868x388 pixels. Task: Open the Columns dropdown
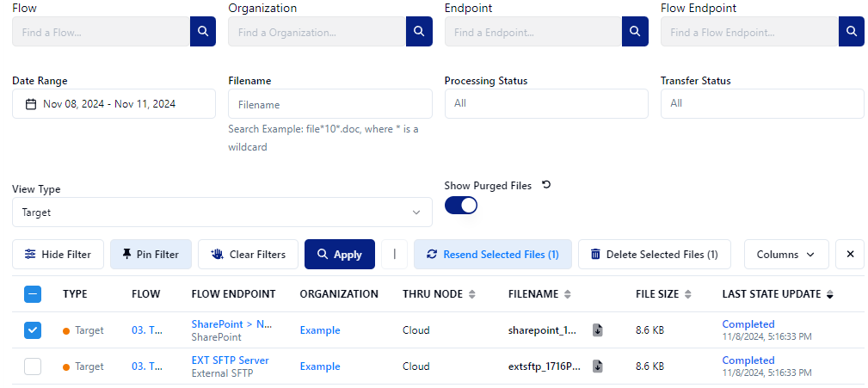[785, 255]
